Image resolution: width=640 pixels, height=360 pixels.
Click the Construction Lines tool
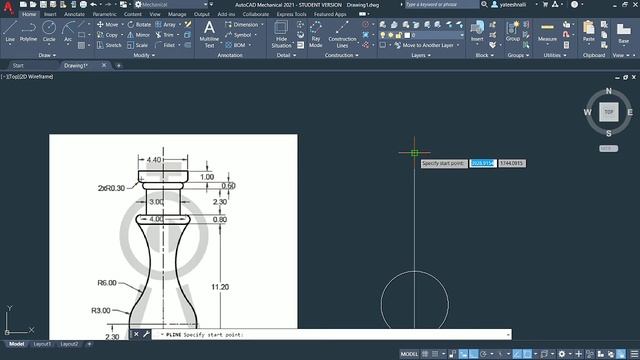[342, 34]
